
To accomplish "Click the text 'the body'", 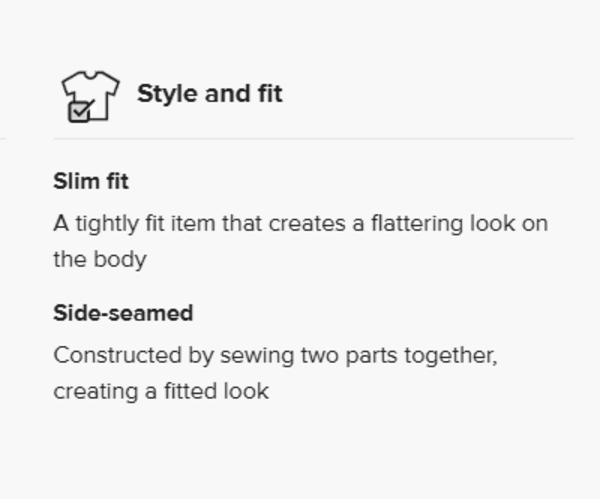I will (100, 259).
